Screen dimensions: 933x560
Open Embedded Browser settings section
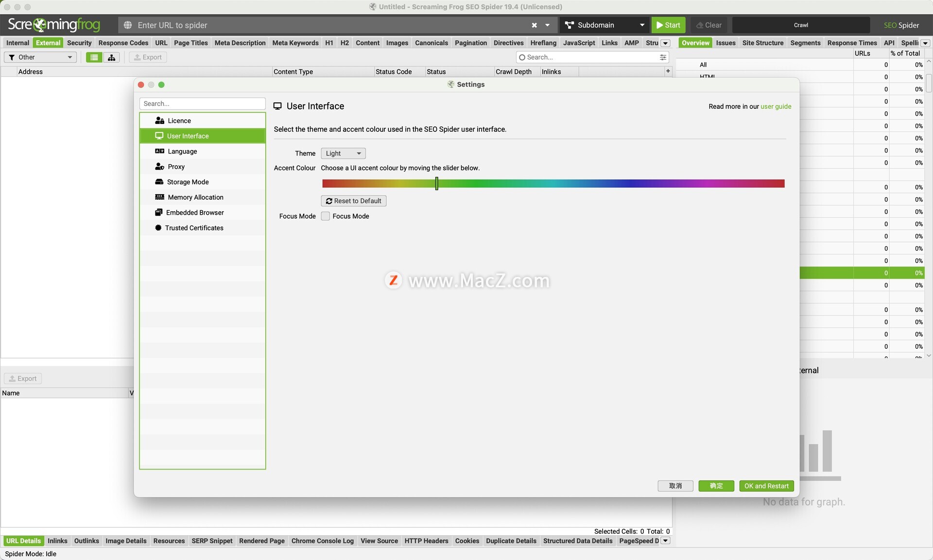pos(202,212)
